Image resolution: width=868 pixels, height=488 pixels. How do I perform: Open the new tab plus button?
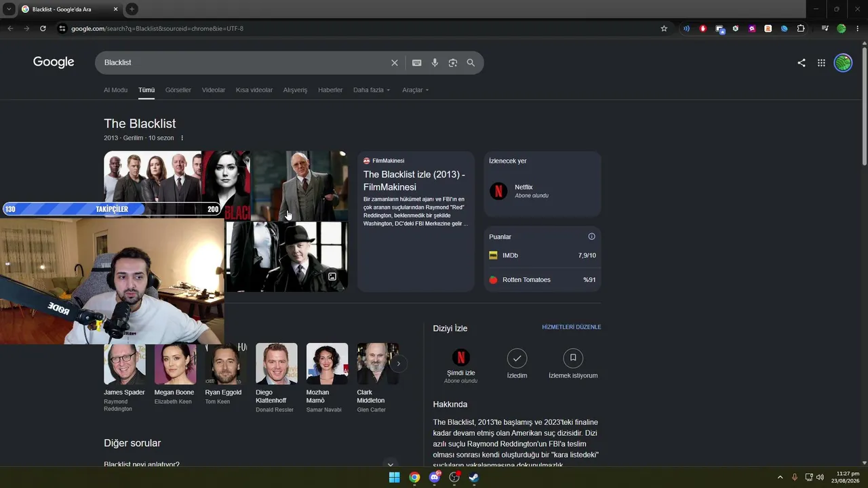(x=132, y=9)
